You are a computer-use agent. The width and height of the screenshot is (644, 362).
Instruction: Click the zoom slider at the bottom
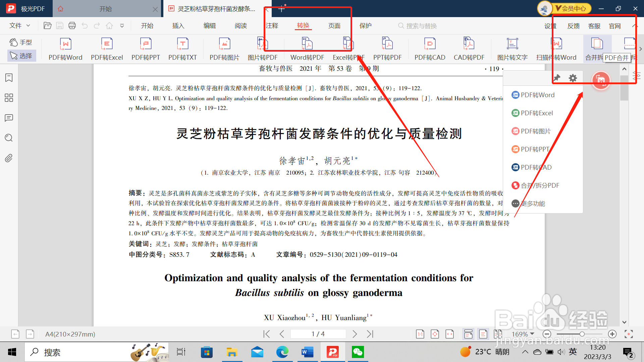[x=582, y=334]
